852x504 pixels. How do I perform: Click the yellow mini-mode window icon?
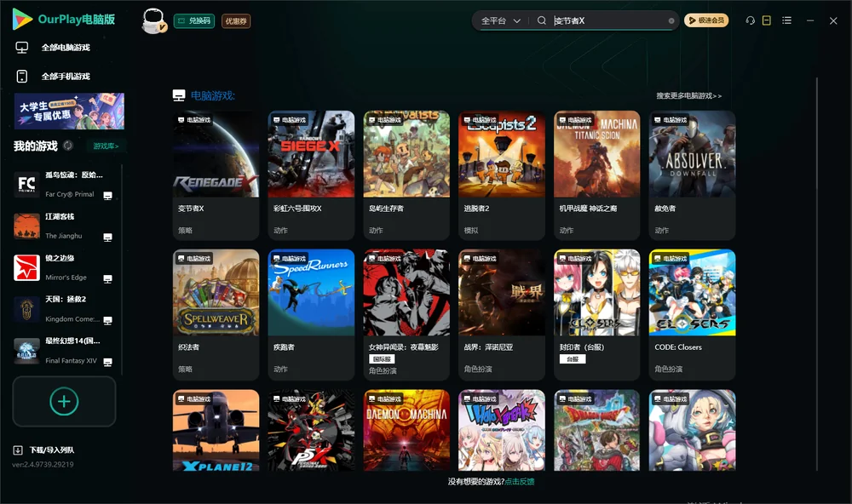pos(767,20)
